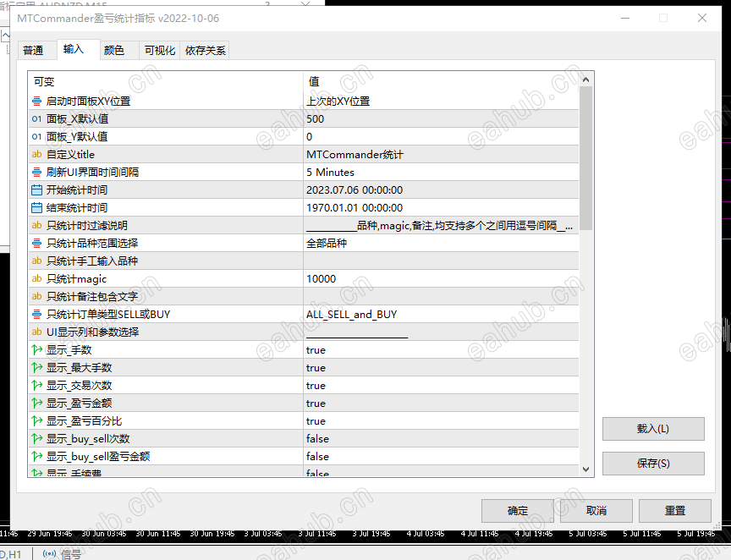Viewport: 731px width, 560px height.
Task: Toggle the true value of 显示_最大手数
Action: point(441,367)
